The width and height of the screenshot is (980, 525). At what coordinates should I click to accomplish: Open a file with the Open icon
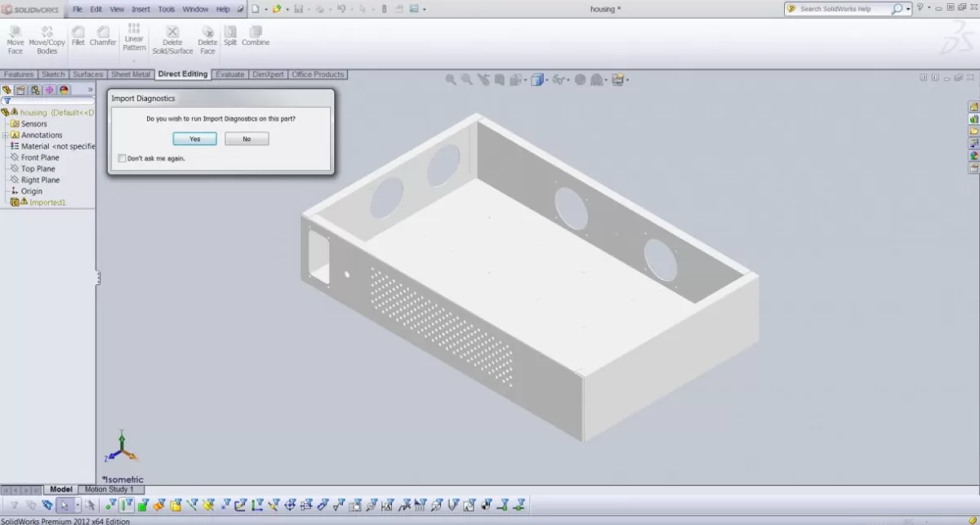click(277, 9)
